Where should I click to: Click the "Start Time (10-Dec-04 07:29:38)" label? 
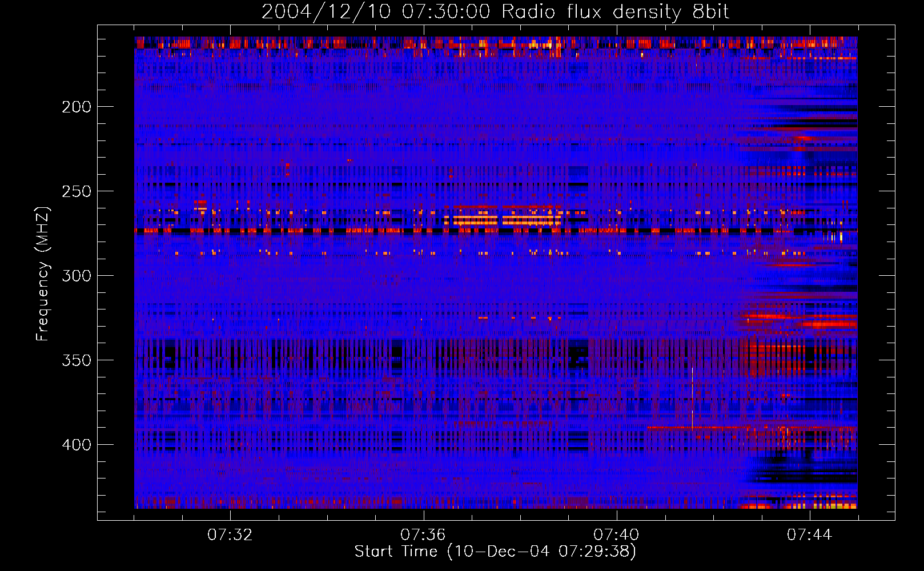[495, 552]
